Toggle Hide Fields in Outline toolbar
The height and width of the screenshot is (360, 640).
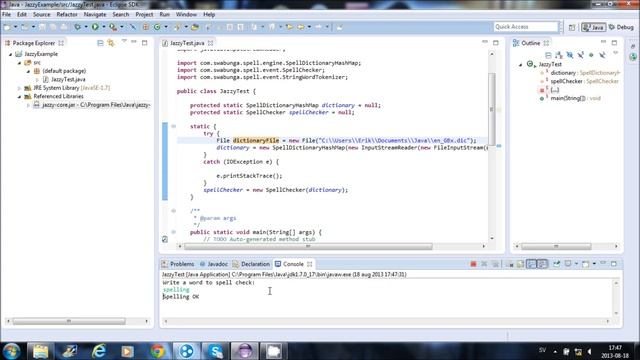tap(570, 55)
